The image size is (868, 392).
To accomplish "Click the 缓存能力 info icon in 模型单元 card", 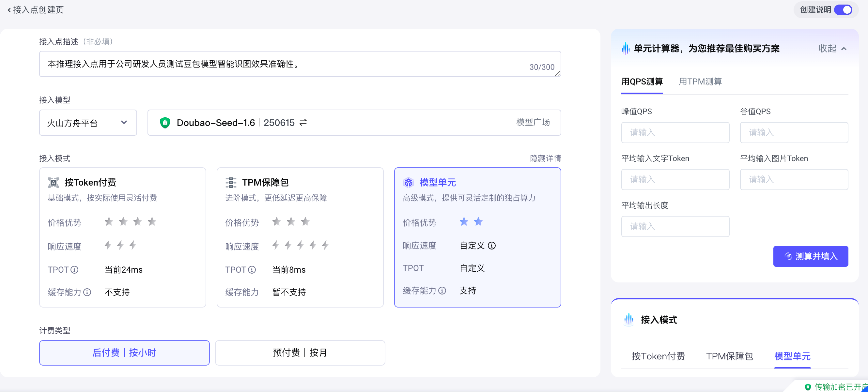I will pos(442,290).
